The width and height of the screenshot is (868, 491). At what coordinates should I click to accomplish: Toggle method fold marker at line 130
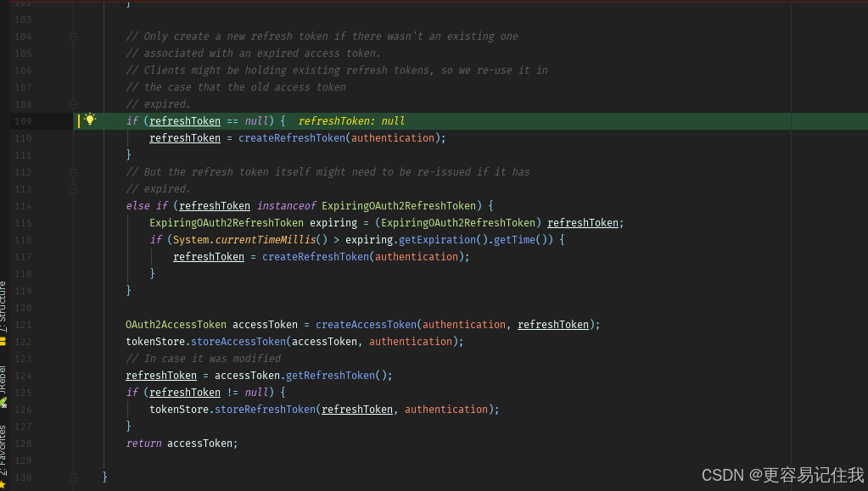click(73, 477)
